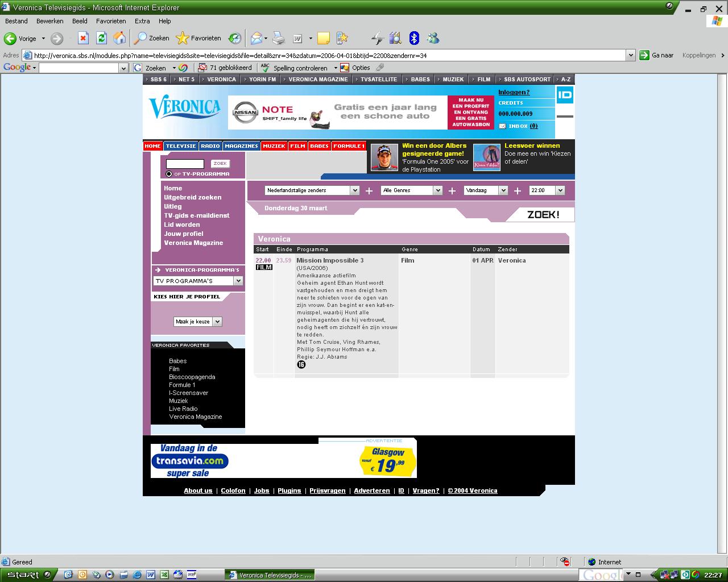Click the PageRank swirl icon
Screen dimensions: 728x582
coord(183,68)
